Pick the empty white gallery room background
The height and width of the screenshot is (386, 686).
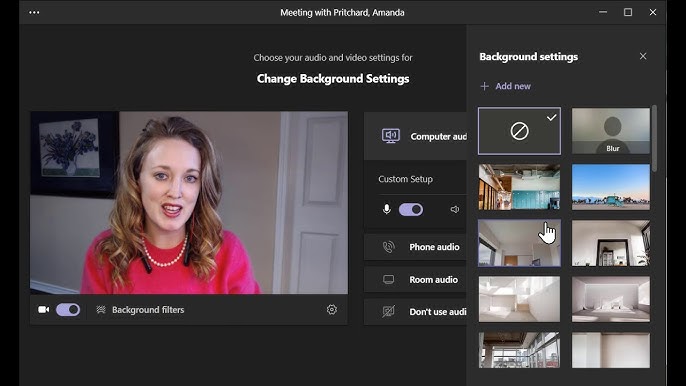611,299
